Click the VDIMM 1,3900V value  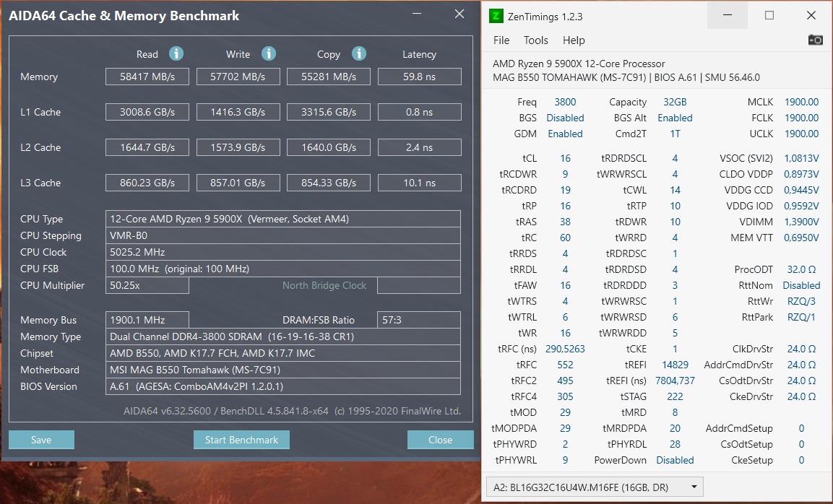[802, 222]
